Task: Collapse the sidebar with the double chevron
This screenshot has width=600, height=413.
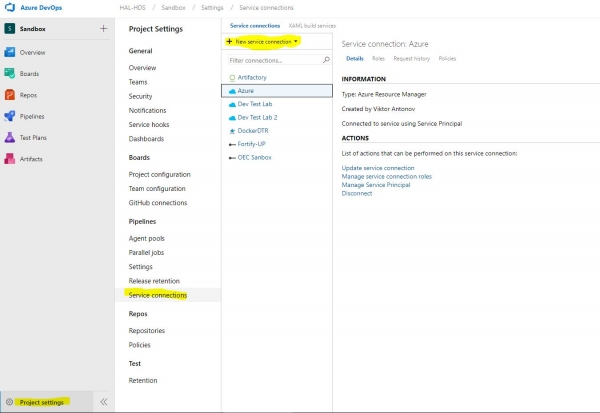Action: pos(103,402)
